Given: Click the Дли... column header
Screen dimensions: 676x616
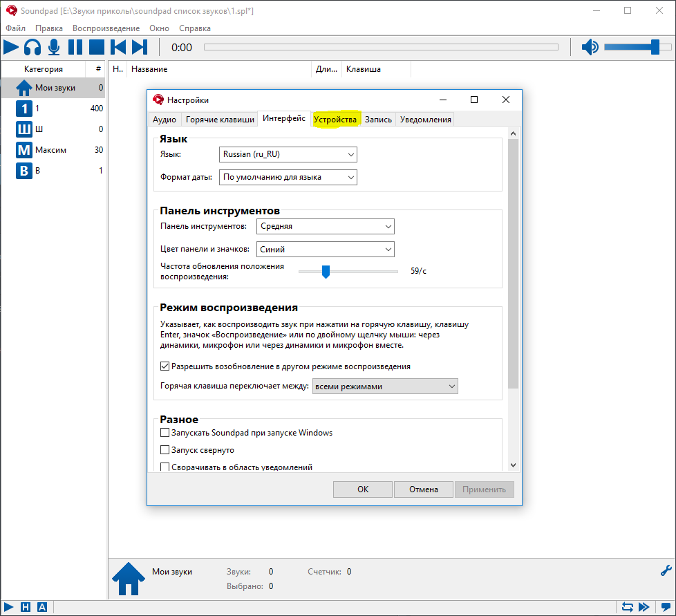Looking at the screenshot, I should point(326,69).
